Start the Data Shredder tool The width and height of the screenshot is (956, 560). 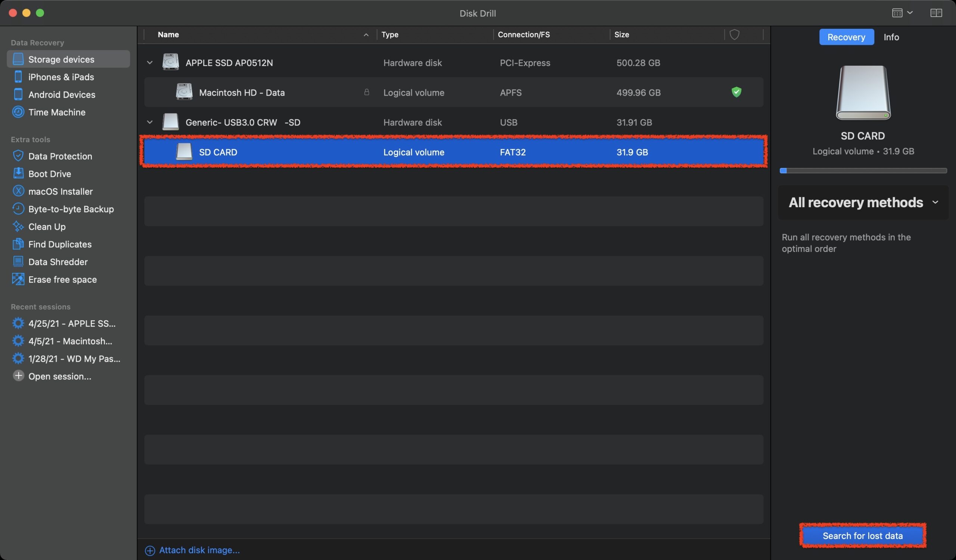pyautogui.click(x=58, y=262)
